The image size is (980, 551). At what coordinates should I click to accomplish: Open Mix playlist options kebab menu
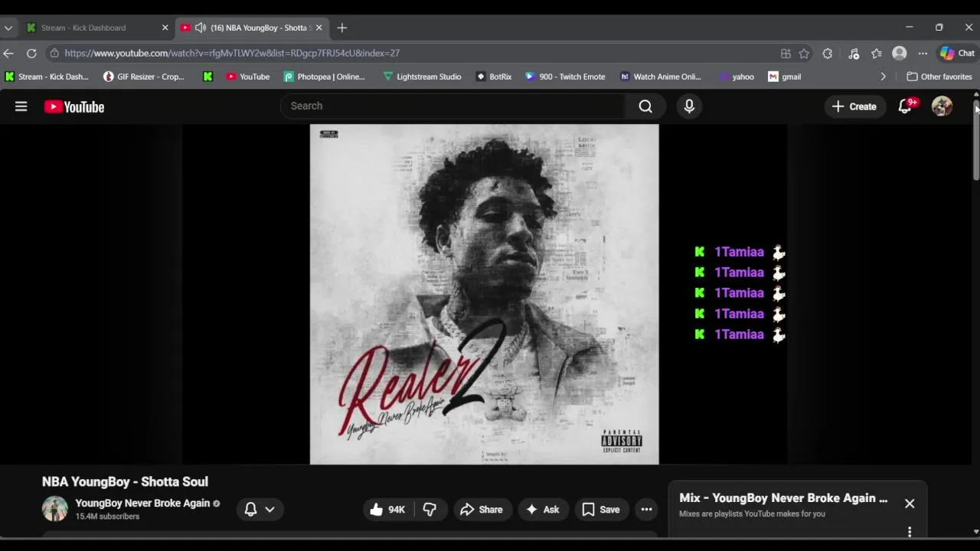pyautogui.click(x=910, y=531)
